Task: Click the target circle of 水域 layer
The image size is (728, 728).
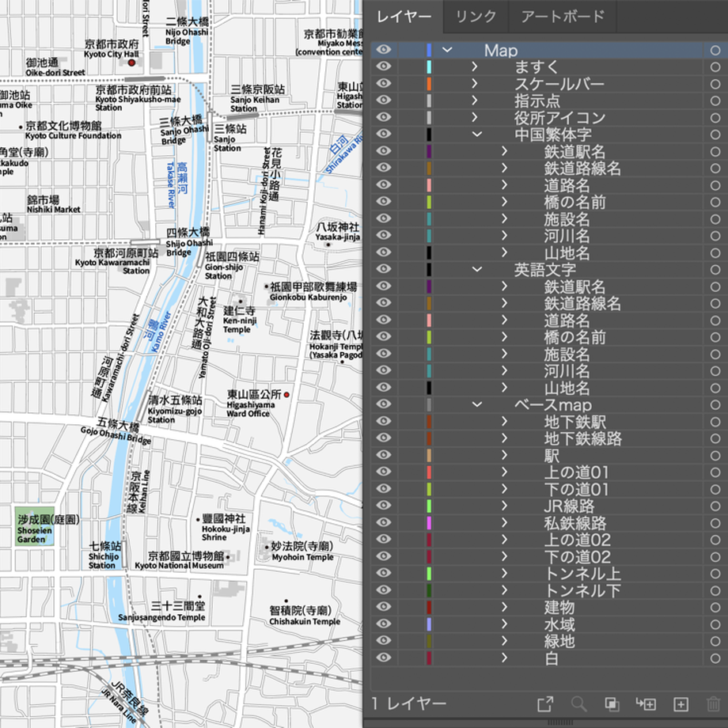Action: tap(715, 624)
